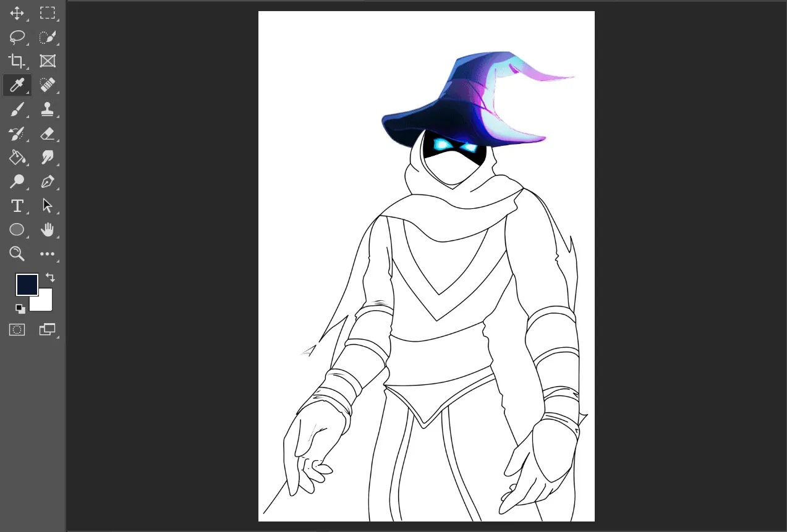This screenshot has height=532, width=787.
Task: Select the Eraser tool
Action: [x=48, y=133]
